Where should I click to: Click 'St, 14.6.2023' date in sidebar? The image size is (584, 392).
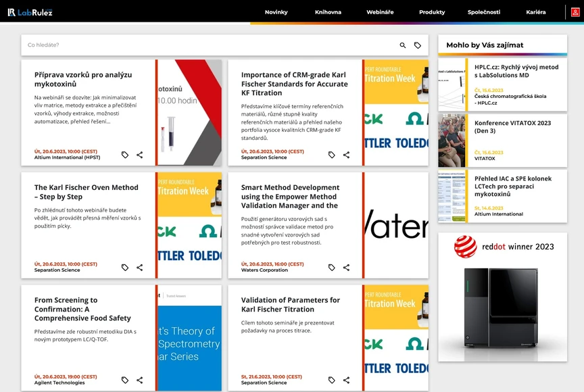pyautogui.click(x=489, y=208)
